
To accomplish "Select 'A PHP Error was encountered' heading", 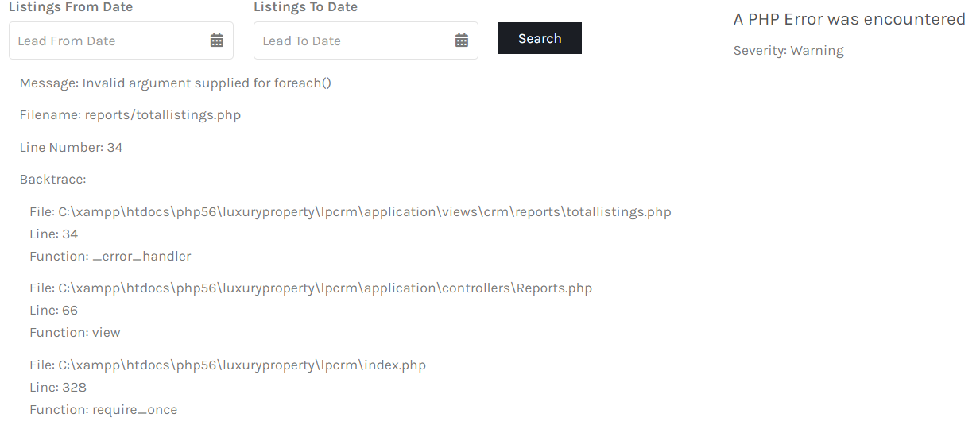I will click(x=849, y=19).
